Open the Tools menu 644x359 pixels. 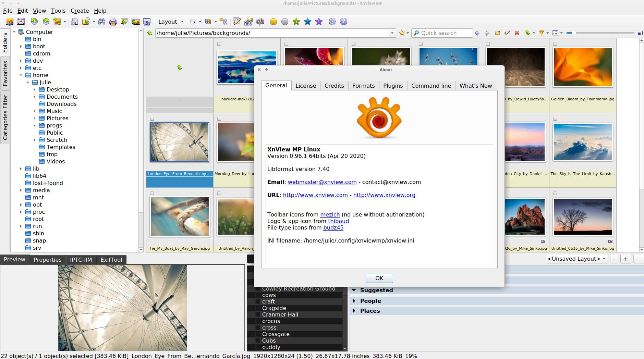pos(58,11)
